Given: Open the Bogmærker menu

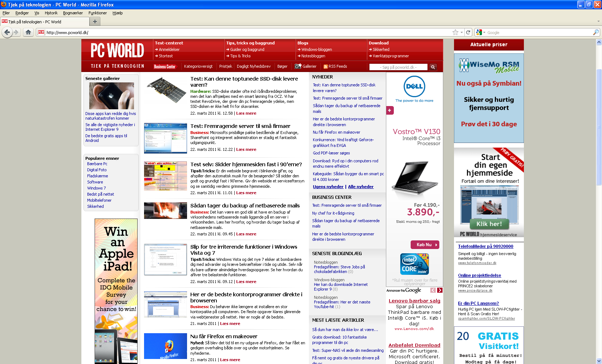Looking at the screenshot, I should tap(73, 13).
